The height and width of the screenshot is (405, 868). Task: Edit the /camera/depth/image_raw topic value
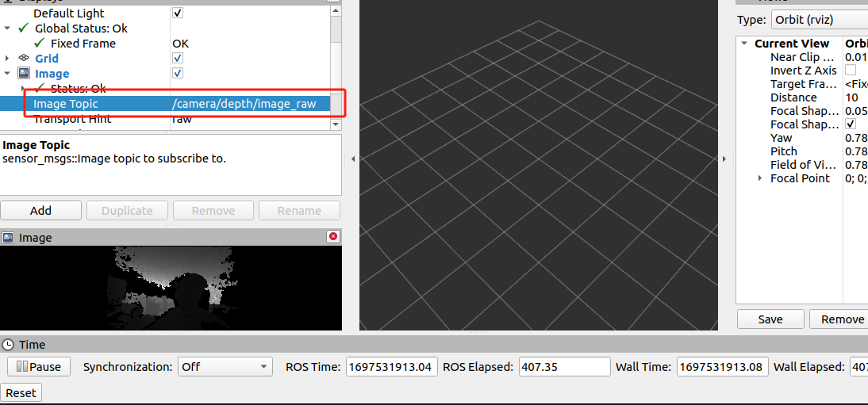point(244,104)
